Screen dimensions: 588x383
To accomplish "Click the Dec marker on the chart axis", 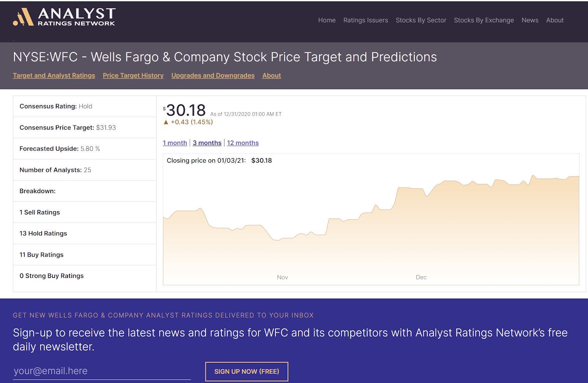I will click(x=421, y=277).
